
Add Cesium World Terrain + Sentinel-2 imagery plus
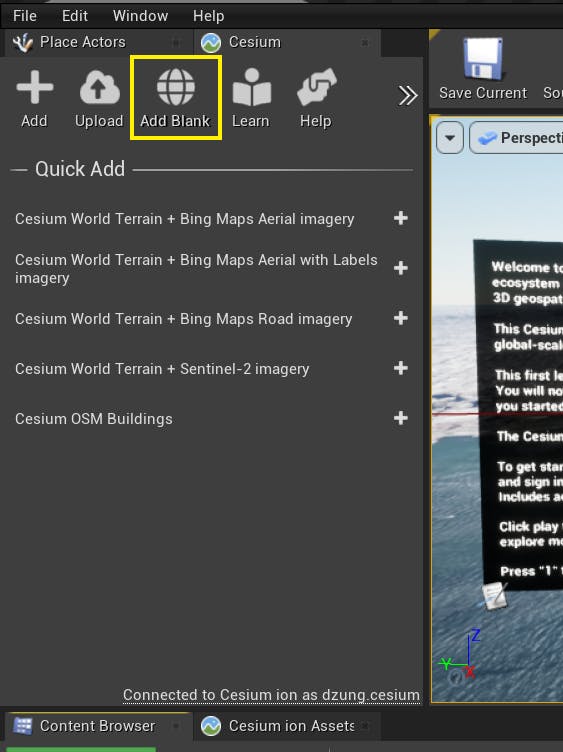click(x=400, y=368)
